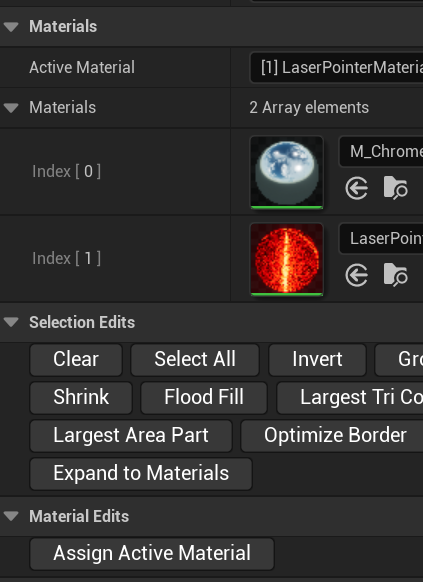Open the Active Material dropdown
This screenshot has width=423, height=582.
pos(337,68)
